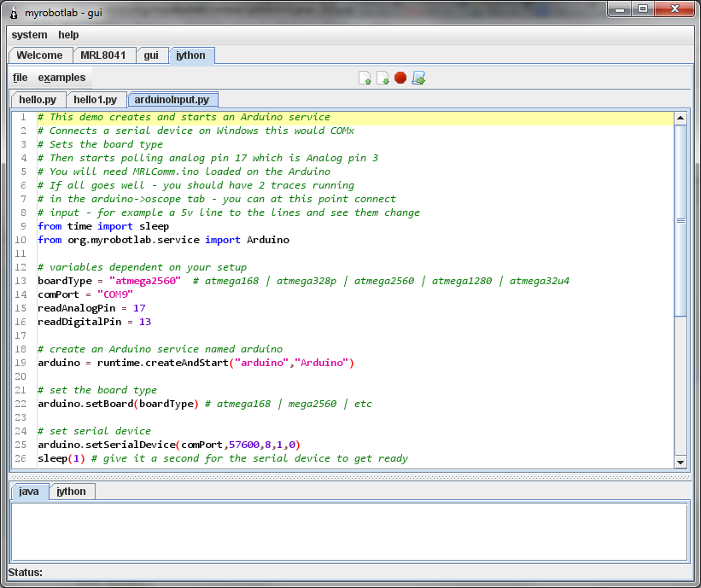Switch to the gui tab

click(151, 55)
